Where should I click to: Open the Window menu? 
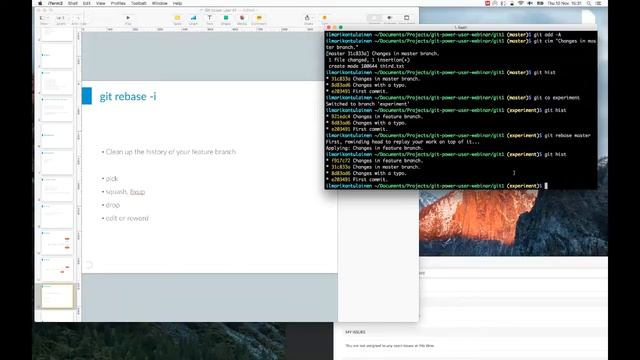[160, 3]
